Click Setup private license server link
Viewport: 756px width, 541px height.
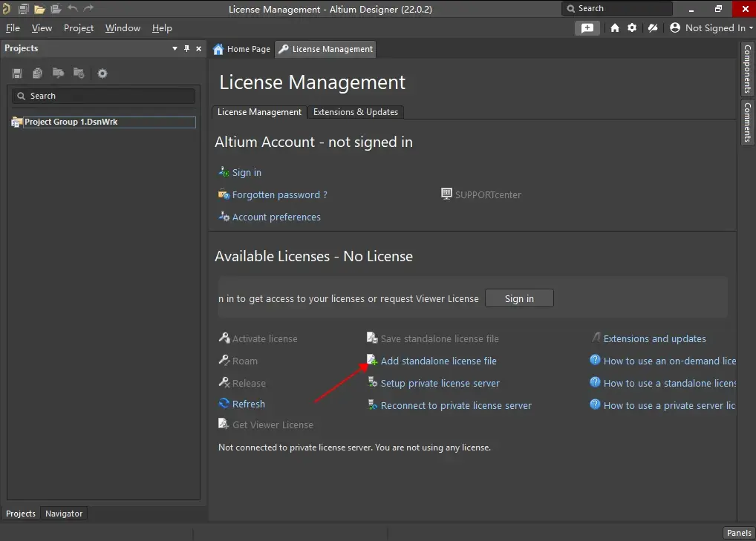(x=440, y=384)
